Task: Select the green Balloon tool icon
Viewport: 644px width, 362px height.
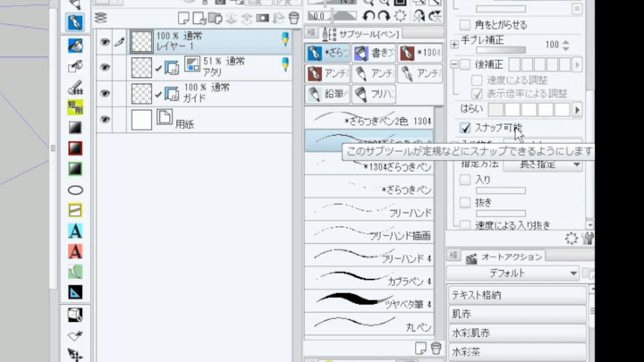Action: 75,272
